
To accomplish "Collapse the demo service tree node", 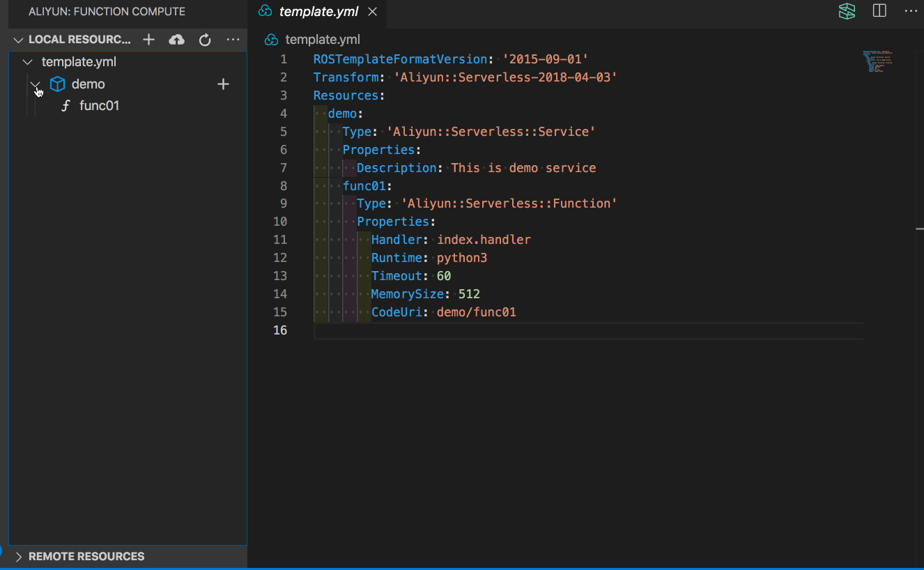I will 36,84.
